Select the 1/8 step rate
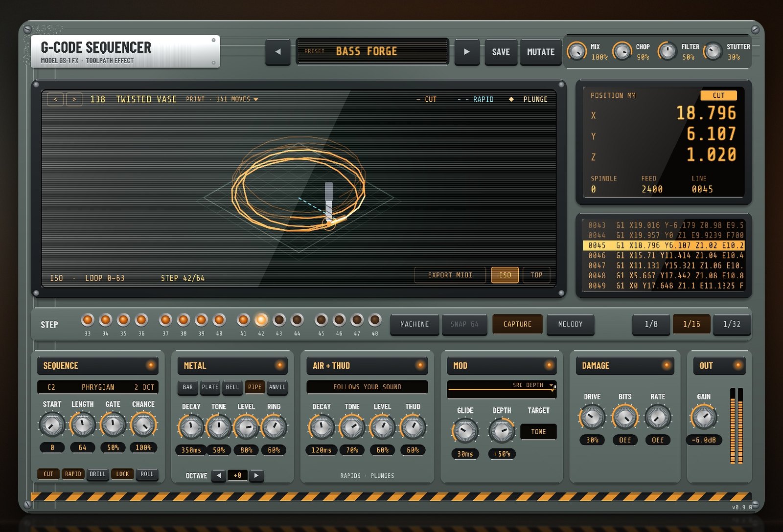Screen dimensions: 783x532 (651, 324)
